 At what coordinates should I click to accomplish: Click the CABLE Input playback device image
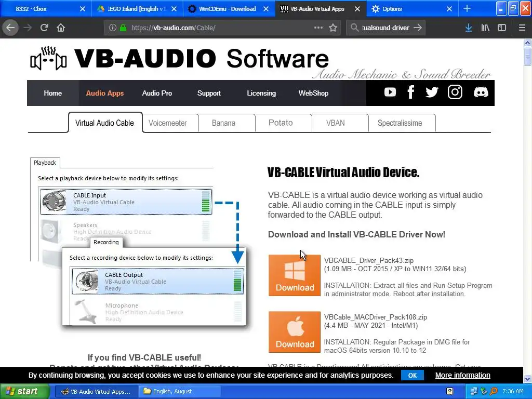click(54, 201)
